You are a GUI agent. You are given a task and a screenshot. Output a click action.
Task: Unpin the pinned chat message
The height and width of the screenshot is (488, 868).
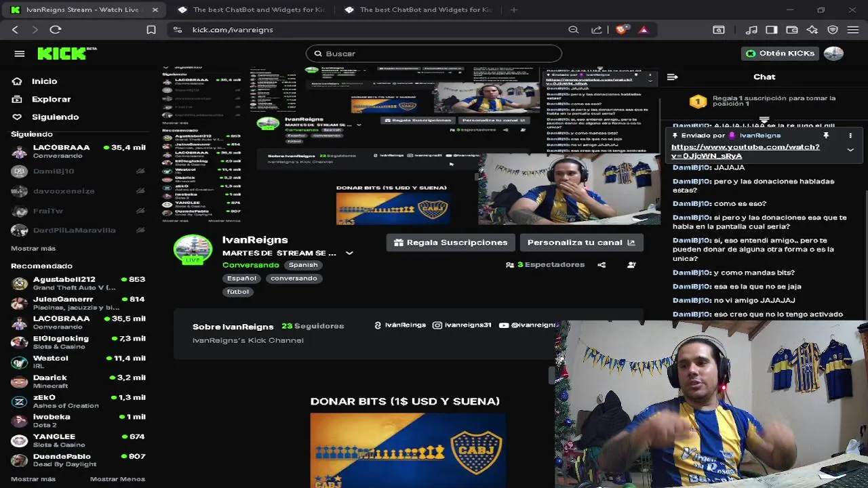[x=826, y=136]
